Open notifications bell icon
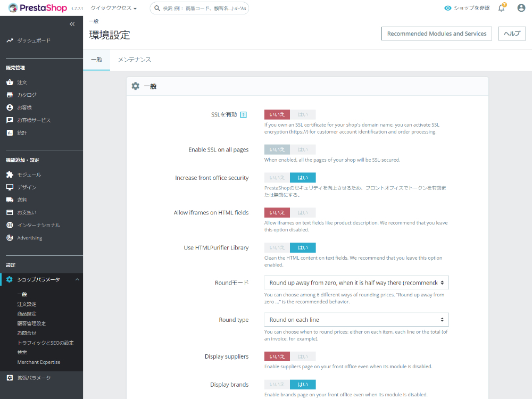The width and height of the screenshot is (532, 399). click(x=502, y=8)
